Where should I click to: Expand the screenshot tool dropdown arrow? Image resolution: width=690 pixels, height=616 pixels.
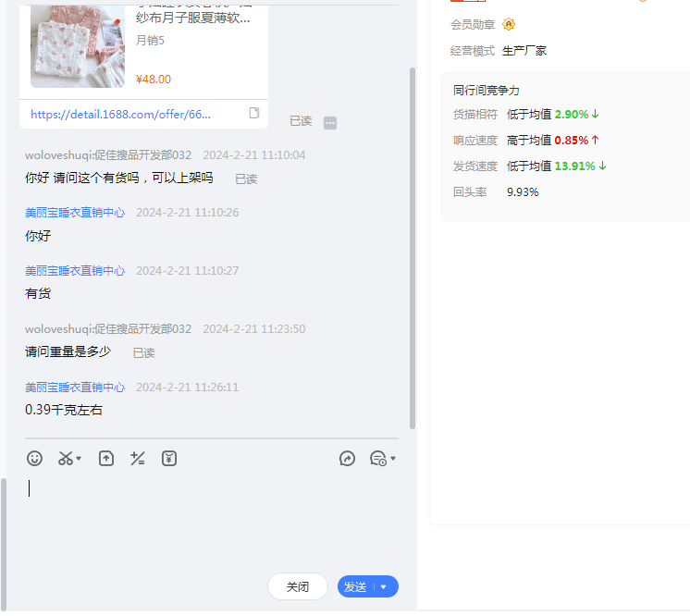tap(80, 459)
